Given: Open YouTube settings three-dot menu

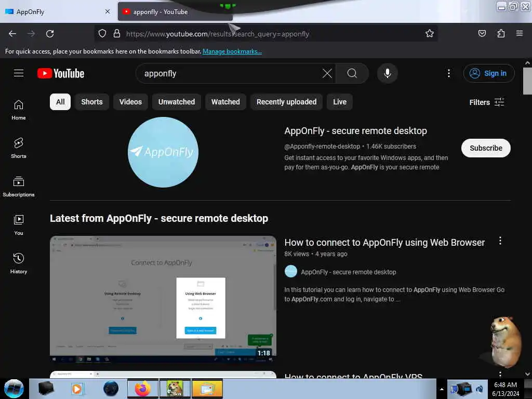Looking at the screenshot, I should 448,73.
